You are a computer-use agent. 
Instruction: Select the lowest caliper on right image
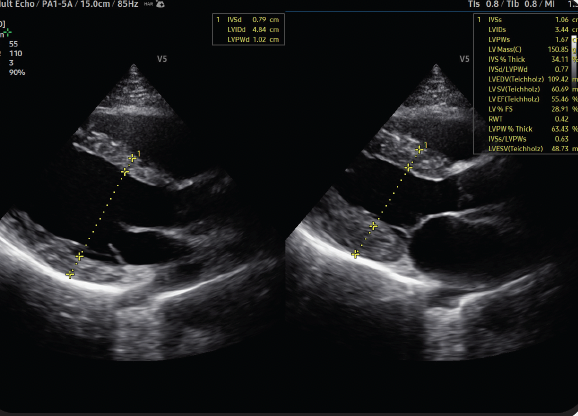coord(355,254)
